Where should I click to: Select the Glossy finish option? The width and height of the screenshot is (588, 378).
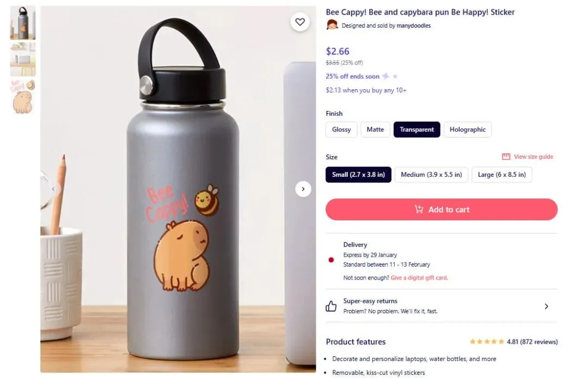pyautogui.click(x=341, y=129)
